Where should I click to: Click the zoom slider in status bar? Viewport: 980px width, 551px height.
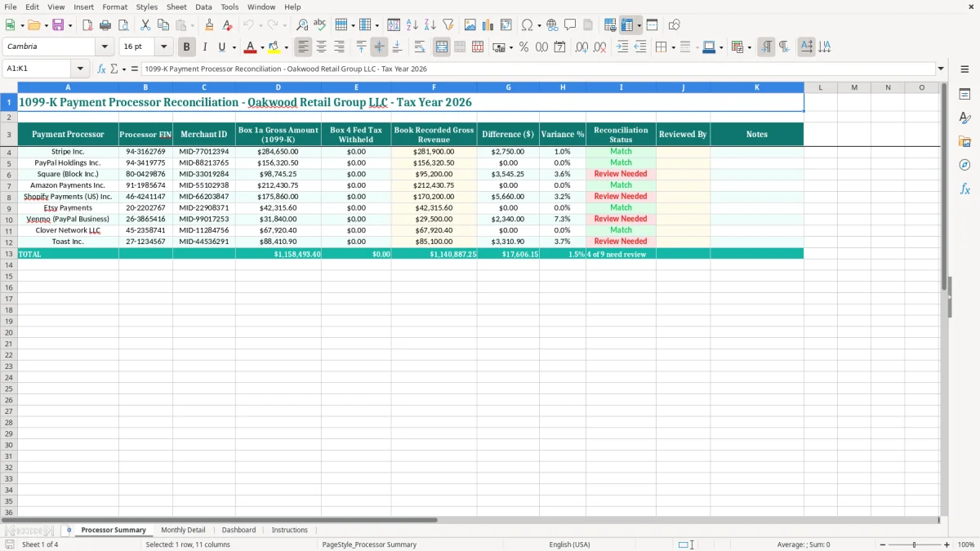pyautogui.click(x=915, y=544)
